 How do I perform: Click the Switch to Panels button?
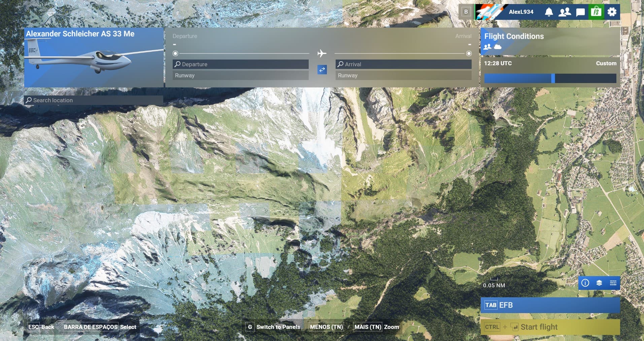point(273,327)
